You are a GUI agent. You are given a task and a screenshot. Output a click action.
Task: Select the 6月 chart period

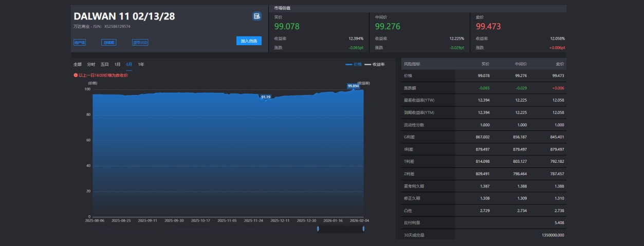pos(129,64)
